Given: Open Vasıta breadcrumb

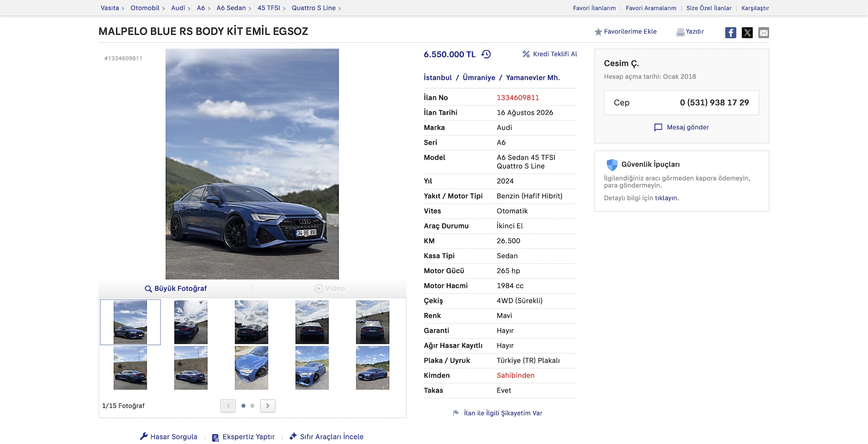Looking at the screenshot, I should (110, 8).
